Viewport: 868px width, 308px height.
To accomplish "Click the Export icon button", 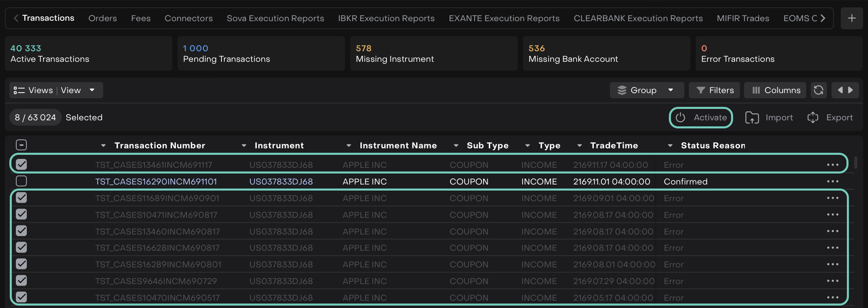I will pyautogui.click(x=813, y=117).
